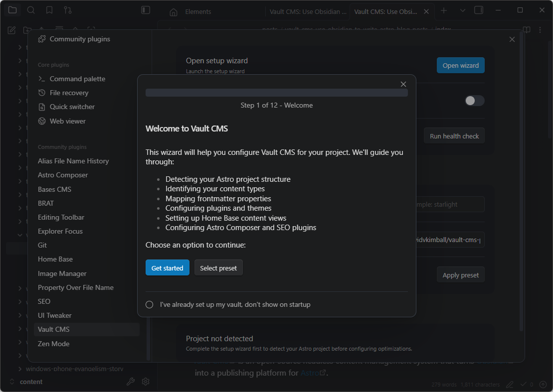
Task: Click the wizard progress bar
Action: [x=276, y=92]
